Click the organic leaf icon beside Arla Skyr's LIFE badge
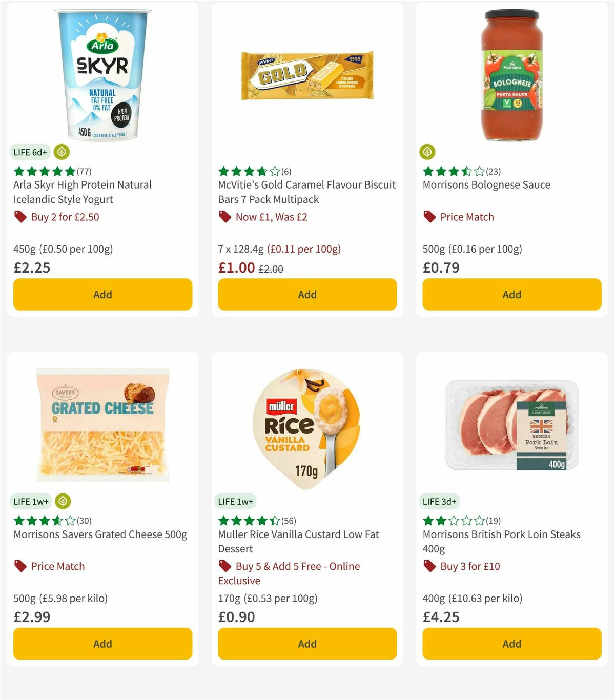This screenshot has height=700, width=615. point(61,152)
